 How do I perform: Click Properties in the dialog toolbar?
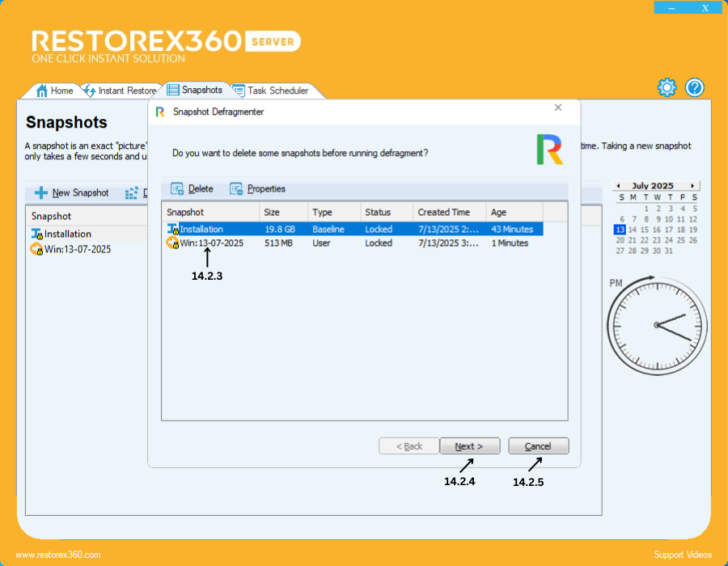(x=257, y=189)
